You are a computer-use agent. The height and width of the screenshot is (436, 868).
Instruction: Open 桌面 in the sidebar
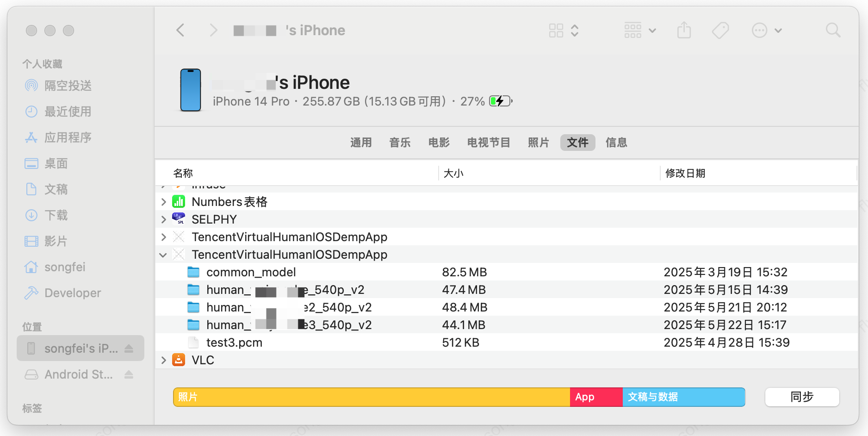pyautogui.click(x=46, y=163)
